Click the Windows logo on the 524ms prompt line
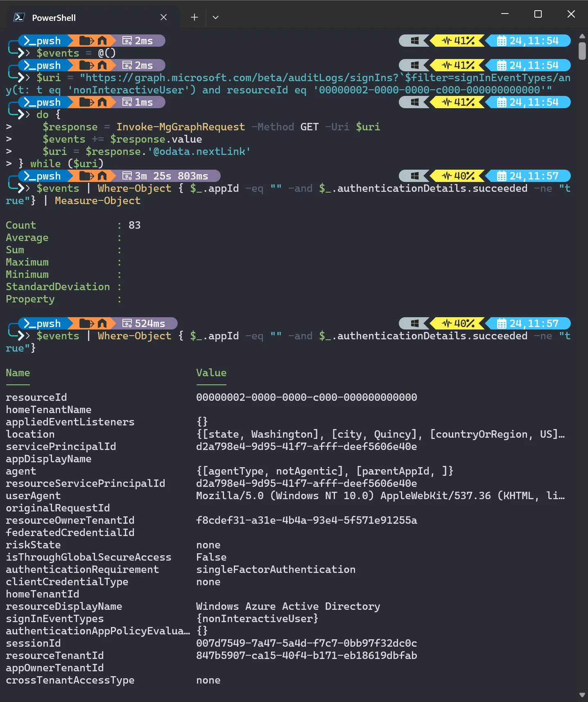This screenshot has height=702, width=588. coord(414,324)
